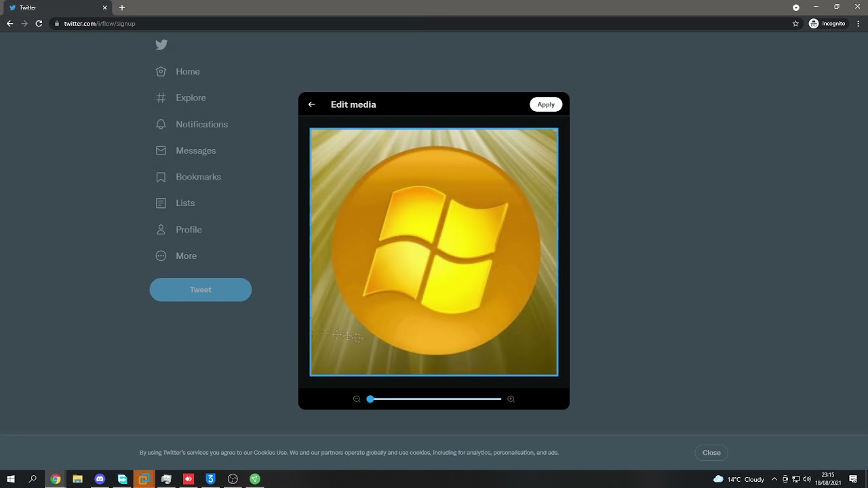Click the zoom slider handle
This screenshot has width=868, height=488.
click(370, 399)
